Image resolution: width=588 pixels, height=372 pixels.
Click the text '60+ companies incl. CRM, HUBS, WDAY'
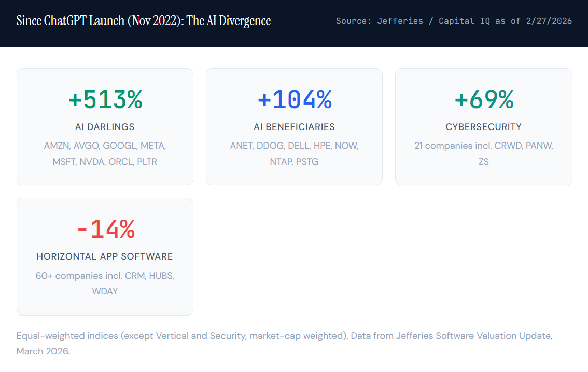pos(105,283)
